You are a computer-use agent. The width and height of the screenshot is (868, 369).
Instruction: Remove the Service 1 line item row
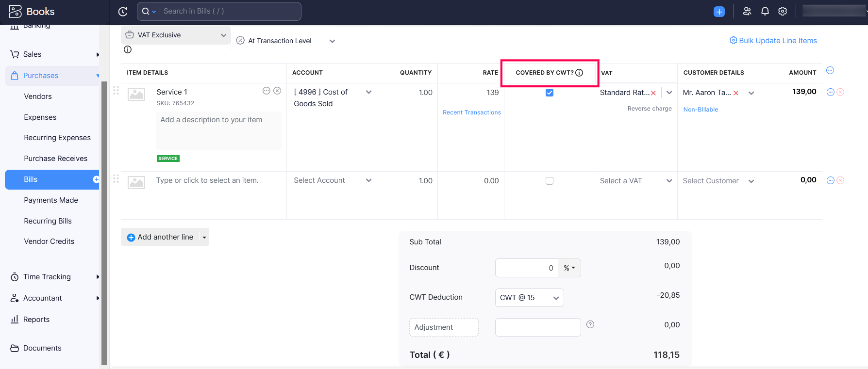(x=840, y=92)
